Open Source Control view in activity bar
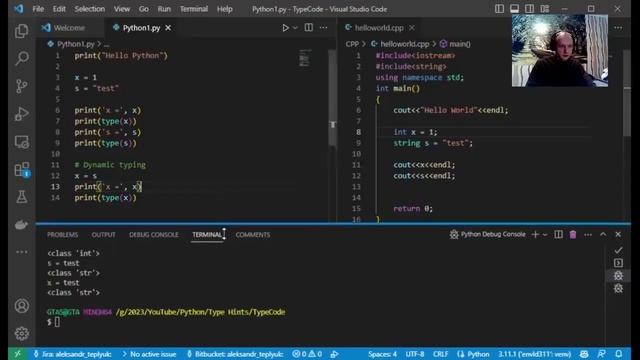This screenshot has width=640, height=360. tap(22, 86)
